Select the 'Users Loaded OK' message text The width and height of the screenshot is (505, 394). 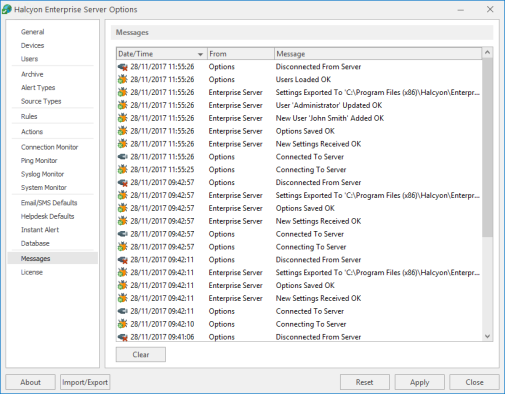click(303, 80)
